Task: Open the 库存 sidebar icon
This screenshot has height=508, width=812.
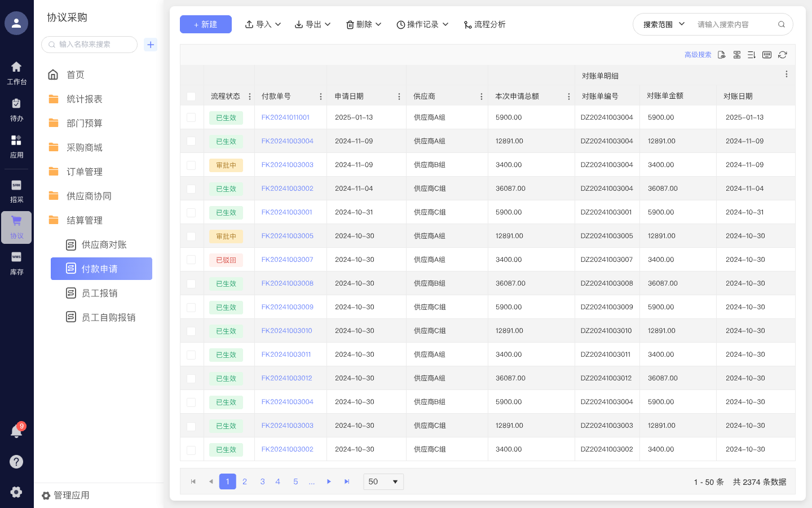Action: 16,263
